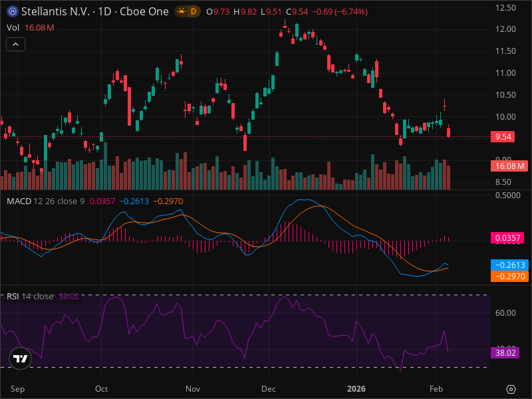The image size is (532, 399).
Task: Click the pink 0.0357 MACD axis label
Action: tap(507, 238)
